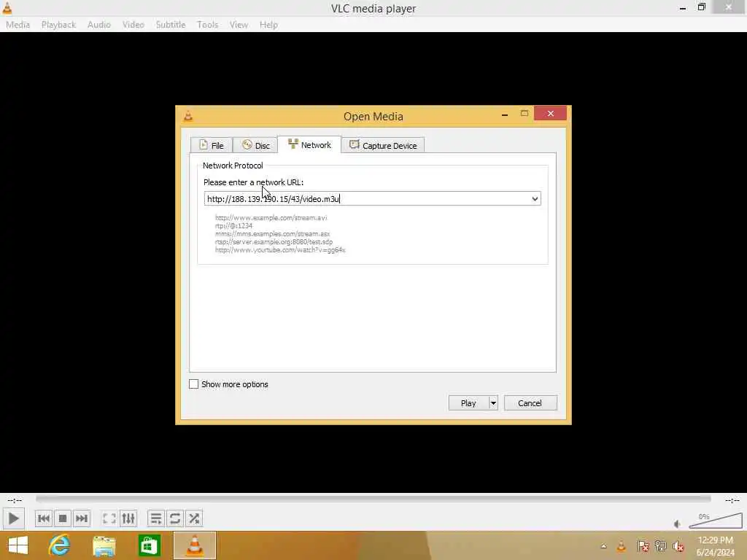Select VLC taskbar button
Viewport: 747px width, 560px height.
coord(194,545)
